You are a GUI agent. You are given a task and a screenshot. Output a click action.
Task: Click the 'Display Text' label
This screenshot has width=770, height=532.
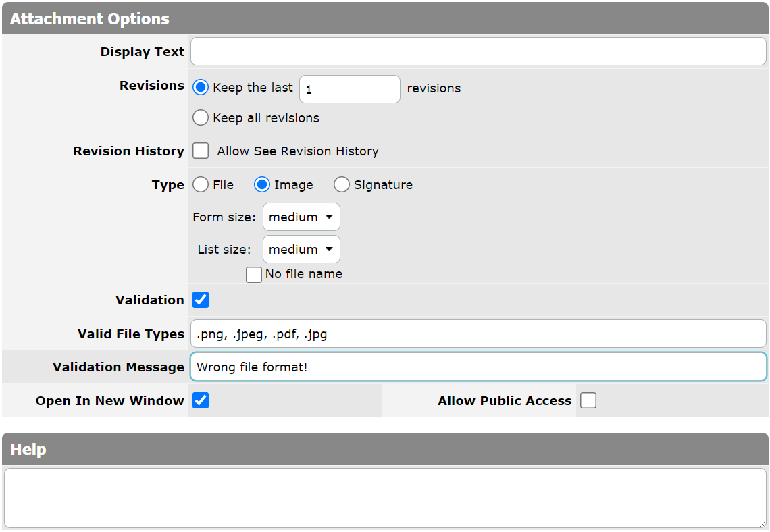(x=143, y=52)
